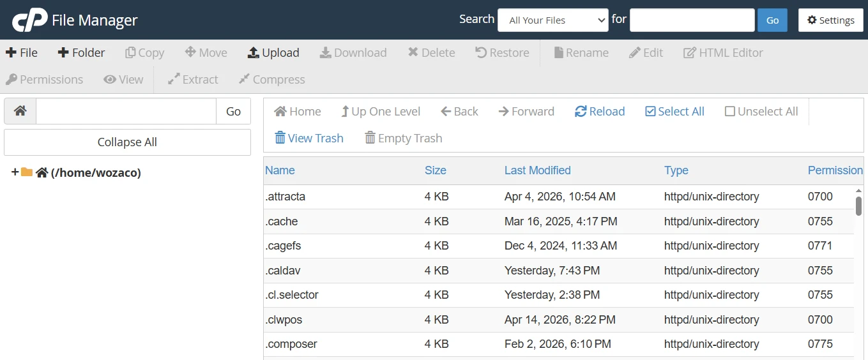Click date Apr 14, 2026, 8:22 PM
The height and width of the screenshot is (360, 868).
560,320
